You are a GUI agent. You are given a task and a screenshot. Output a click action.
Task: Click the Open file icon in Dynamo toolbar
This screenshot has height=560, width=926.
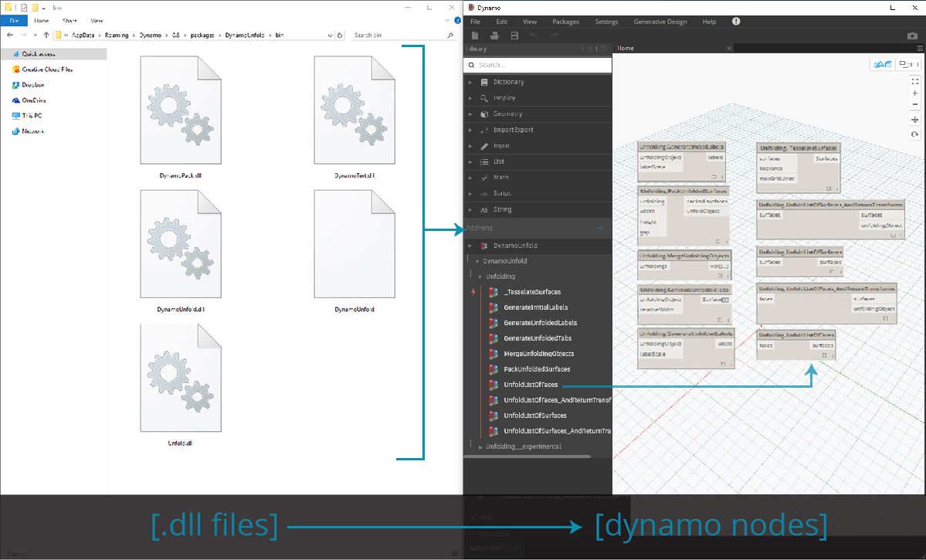pyautogui.click(x=495, y=36)
